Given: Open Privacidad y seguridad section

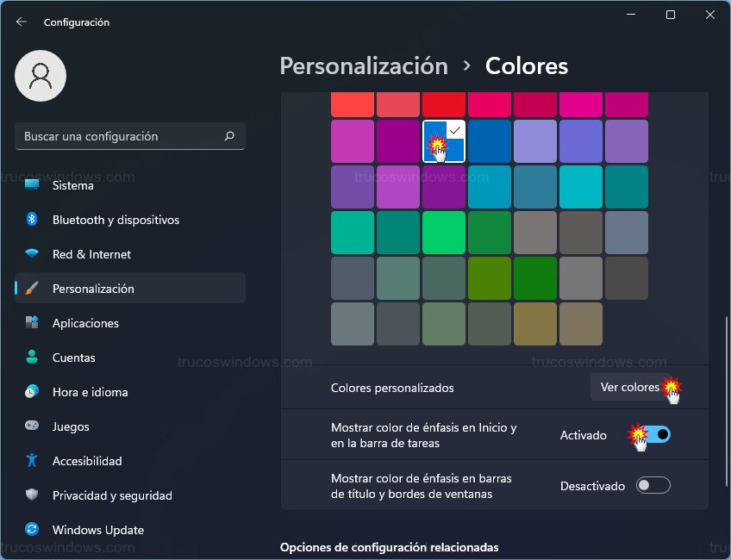Looking at the screenshot, I should pyautogui.click(x=112, y=495).
